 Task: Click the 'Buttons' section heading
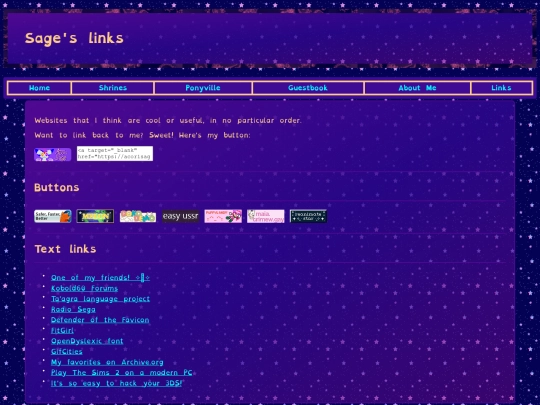point(57,188)
